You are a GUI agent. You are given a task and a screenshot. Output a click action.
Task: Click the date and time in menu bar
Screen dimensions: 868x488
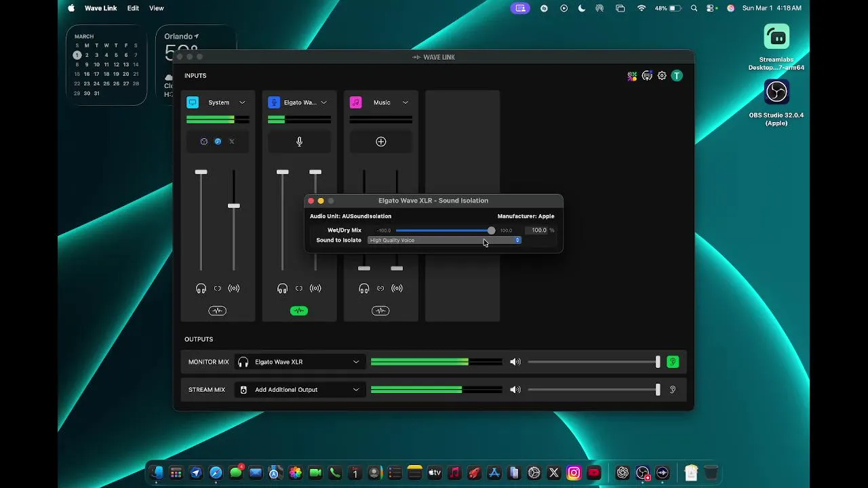point(772,8)
